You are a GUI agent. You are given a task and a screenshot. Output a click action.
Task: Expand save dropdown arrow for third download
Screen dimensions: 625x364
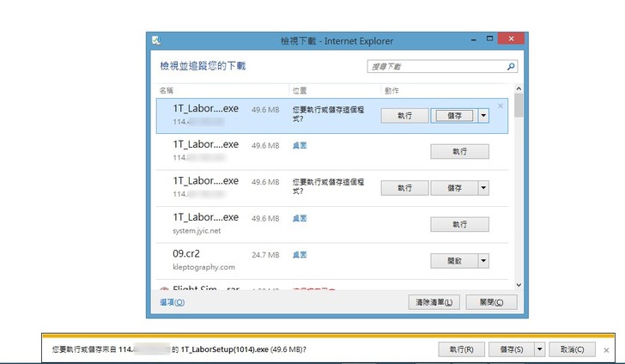[x=483, y=188]
